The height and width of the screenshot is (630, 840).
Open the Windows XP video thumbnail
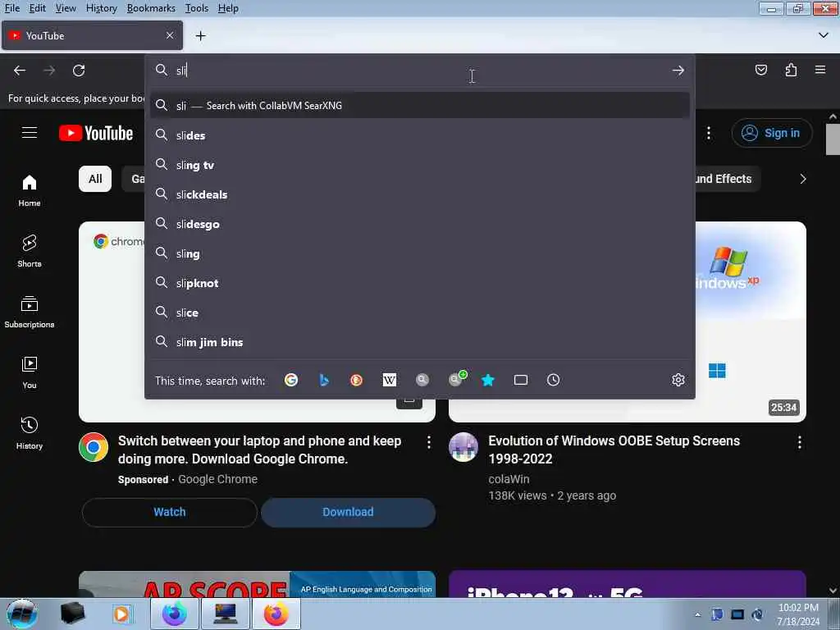751,322
